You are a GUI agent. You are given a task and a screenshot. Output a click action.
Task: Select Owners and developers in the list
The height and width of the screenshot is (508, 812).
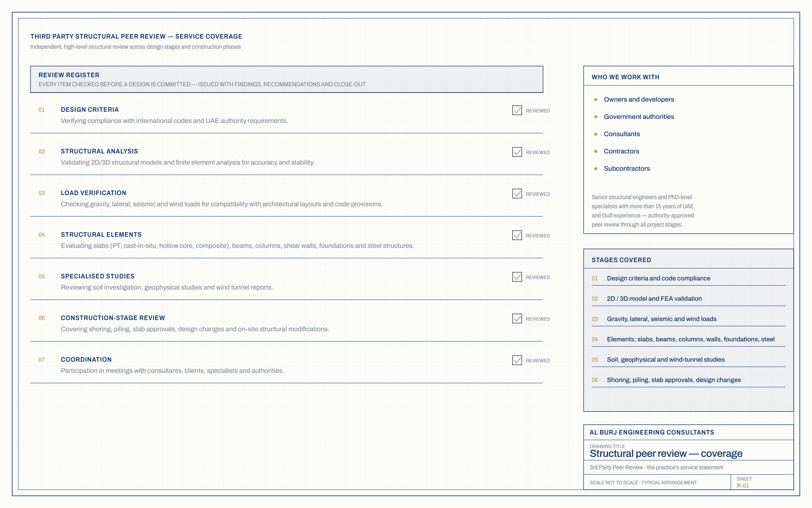[x=639, y=100]
